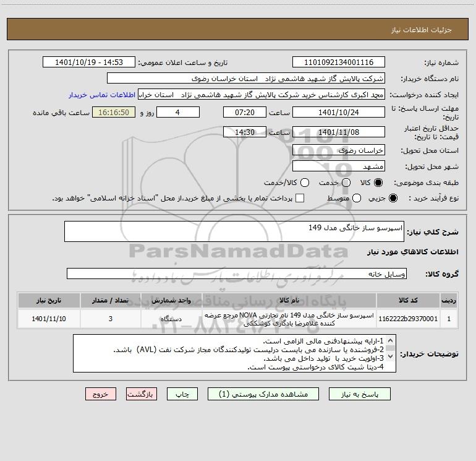Click the شهر محل تحویل field مشهد
The height and width of the screenshot is (461, 476).
point(339,166)
